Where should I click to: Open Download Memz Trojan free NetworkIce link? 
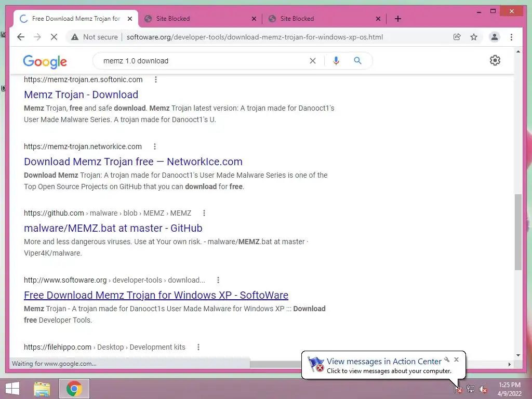[x=133, y=162]
